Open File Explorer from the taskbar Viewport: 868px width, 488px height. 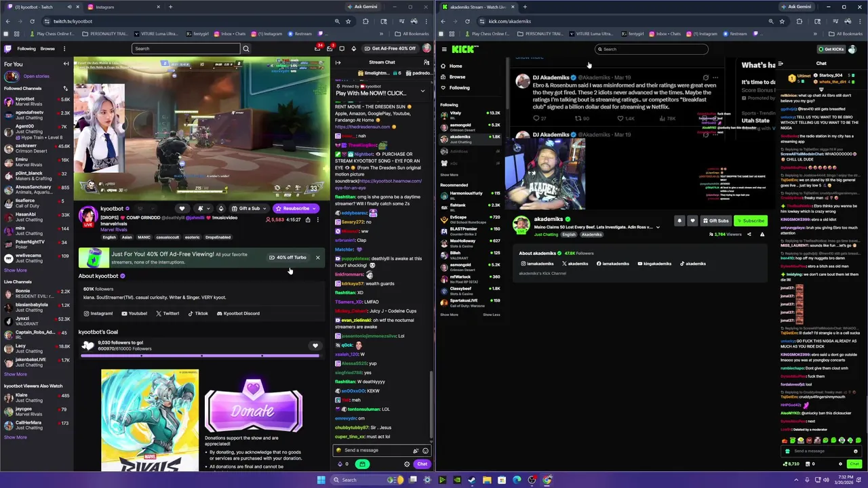point(487,480)
